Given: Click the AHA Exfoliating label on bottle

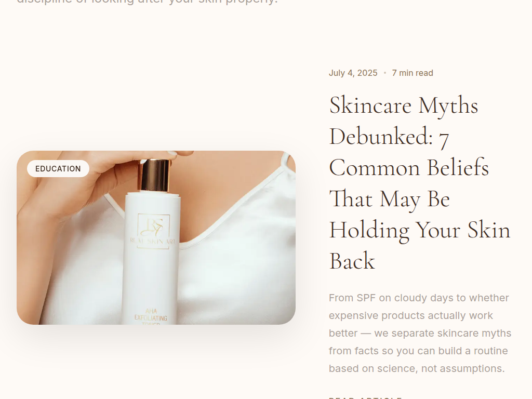Looking at the screenshot, I should [x=151, y=315].
